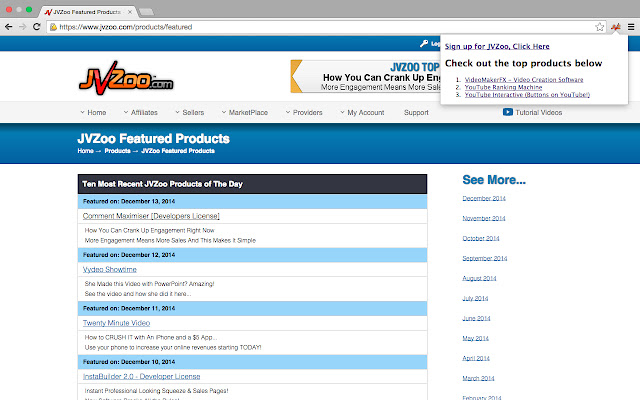Expand the Home navigation dropdown
Viewport: 640px width, 400px height.
(93, 112)
